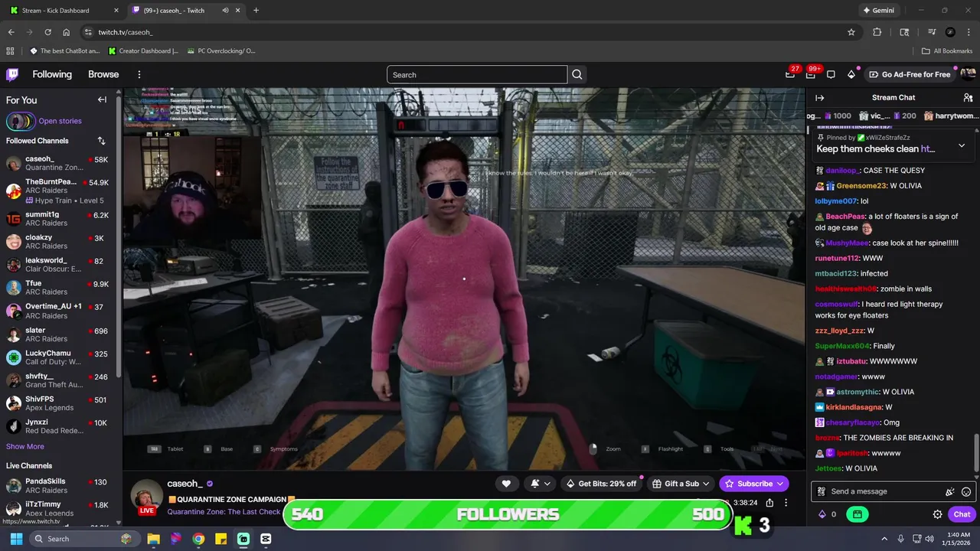Image resolution: width=980 pixels, height=551 pixels.
Task: Click the Twitch search field
Action: 477,74
